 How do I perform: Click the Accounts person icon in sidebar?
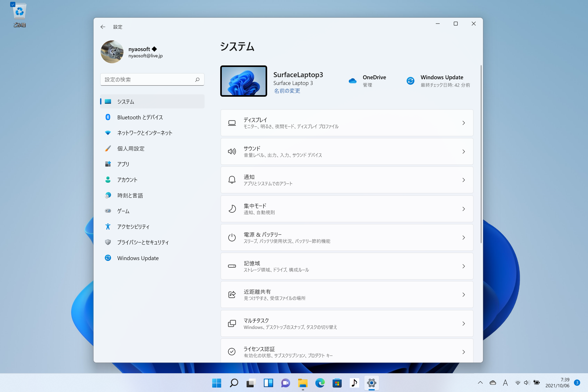tap(108, 180)
